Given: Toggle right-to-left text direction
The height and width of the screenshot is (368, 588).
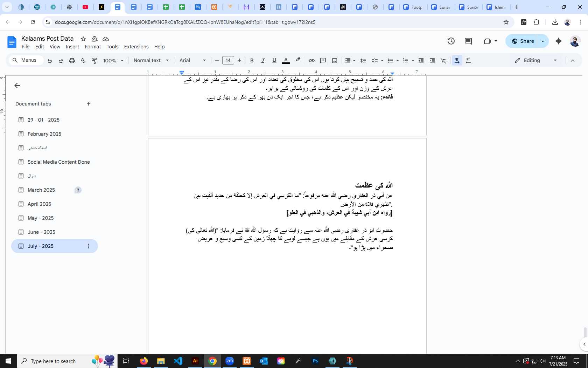Looking at the screenshot, I should (x=468, y=61).
